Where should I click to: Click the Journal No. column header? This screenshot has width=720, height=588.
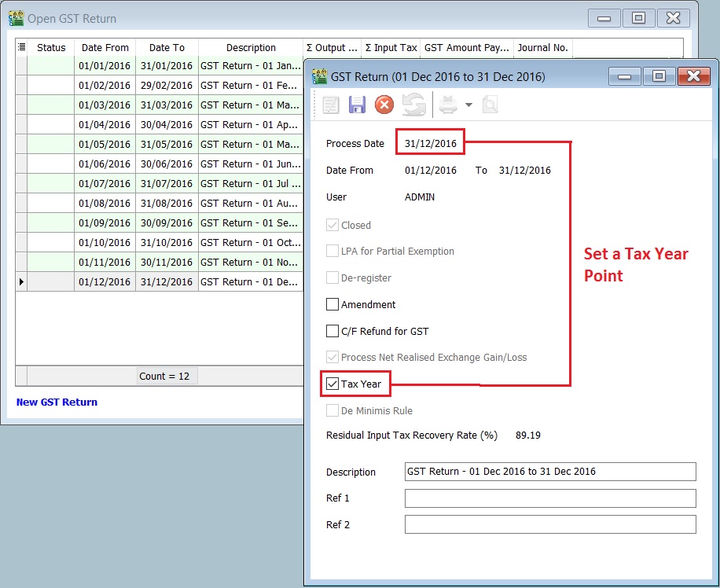pyautogui.click(x=542, y=47)
